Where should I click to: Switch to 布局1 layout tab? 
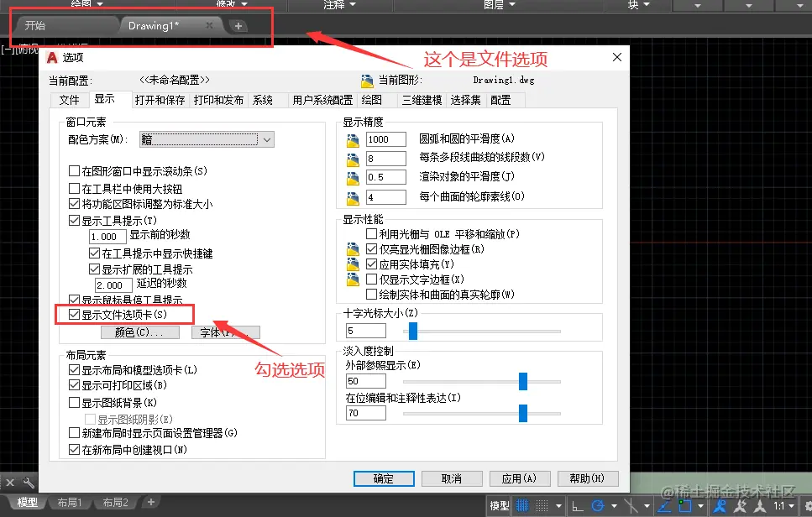[x=70, y=502]
